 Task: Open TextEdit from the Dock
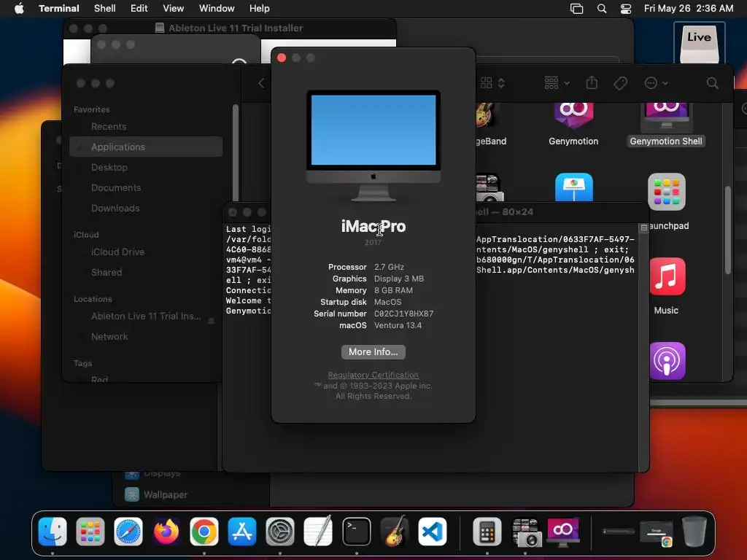click(x=318, y=531)
